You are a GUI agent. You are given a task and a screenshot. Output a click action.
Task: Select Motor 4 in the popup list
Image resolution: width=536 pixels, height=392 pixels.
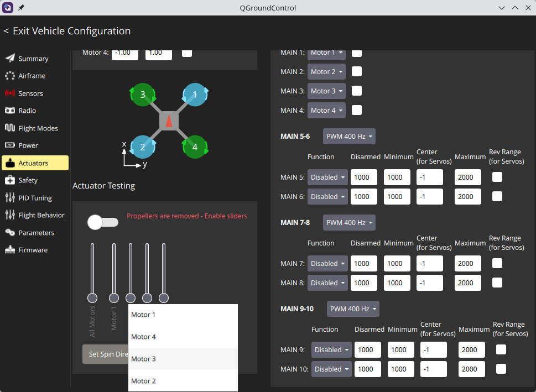183,337
